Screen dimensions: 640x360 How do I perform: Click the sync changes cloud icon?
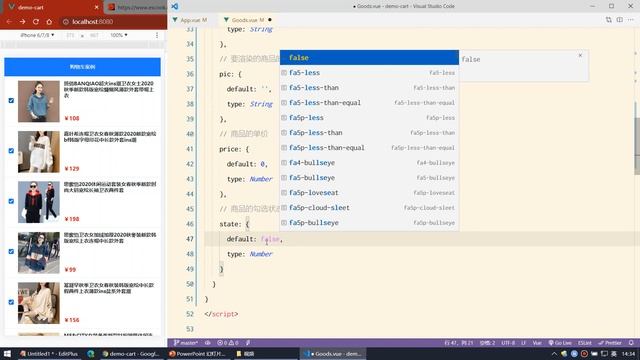(x=207, y=343)
